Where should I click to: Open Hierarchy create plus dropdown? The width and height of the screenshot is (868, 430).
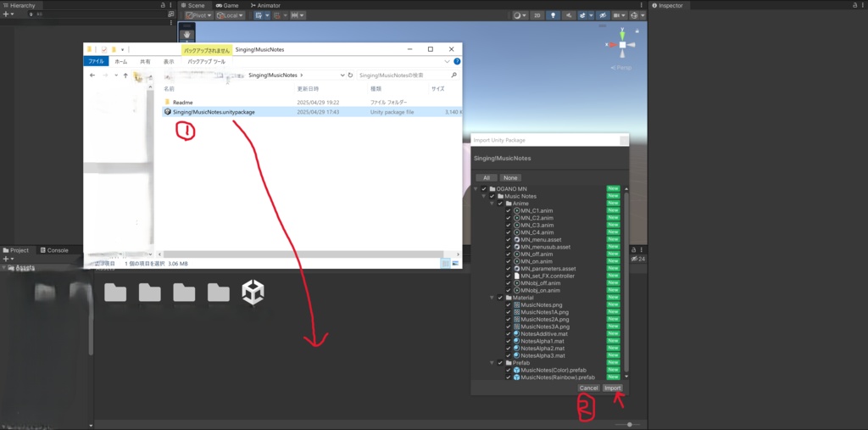(8, 14)
